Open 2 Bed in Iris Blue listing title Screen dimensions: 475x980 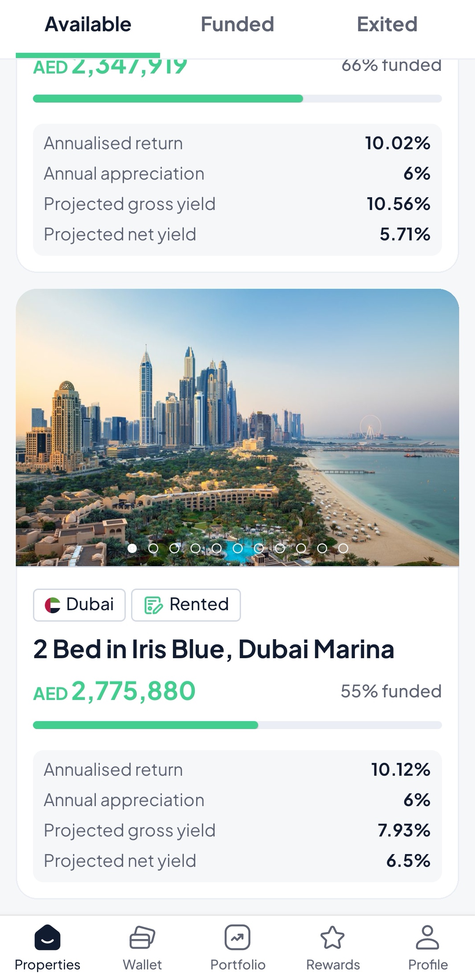[x=214, y=649]
